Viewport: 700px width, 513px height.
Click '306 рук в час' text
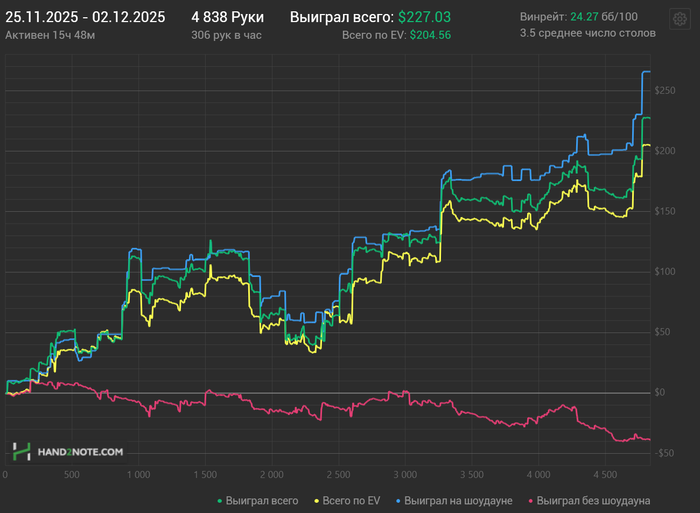click(x=226, y=35)
